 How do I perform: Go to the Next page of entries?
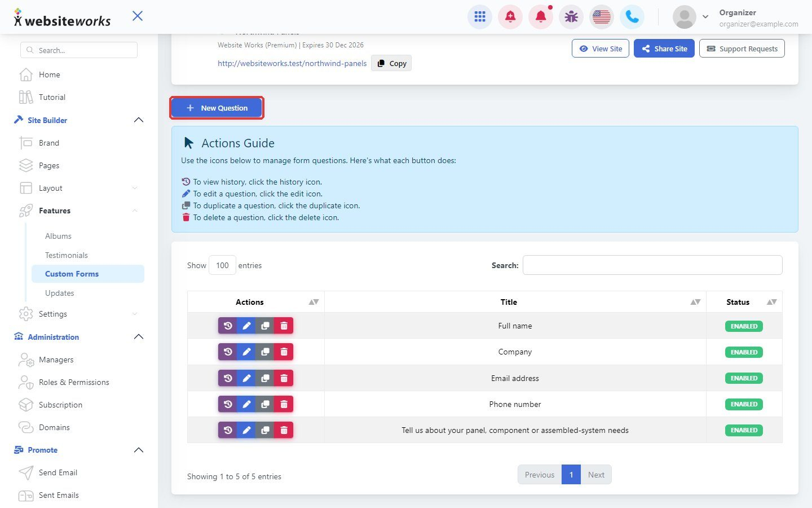(x=596, y=475)
